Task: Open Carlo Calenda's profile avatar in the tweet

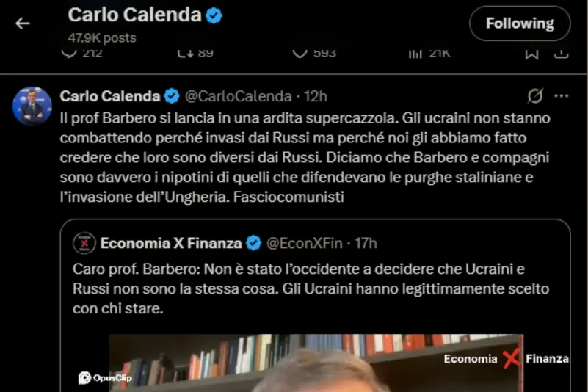Action: (x=32, y=106)
